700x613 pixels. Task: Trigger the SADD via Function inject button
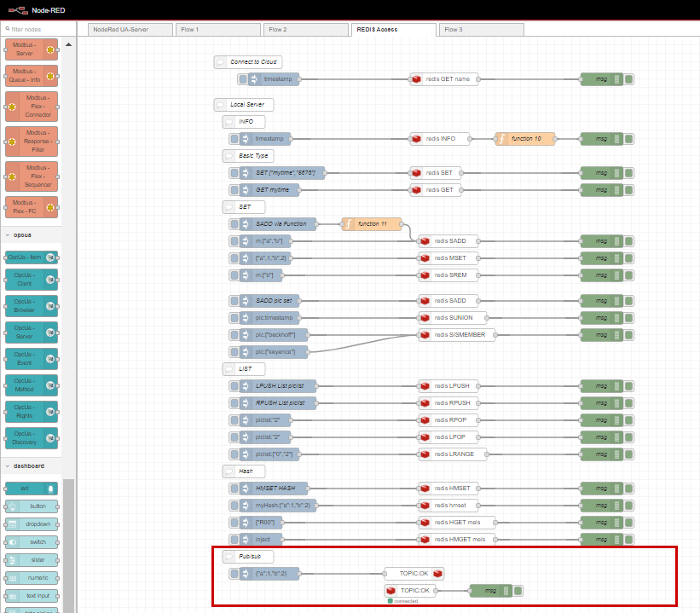coord(234,223)
